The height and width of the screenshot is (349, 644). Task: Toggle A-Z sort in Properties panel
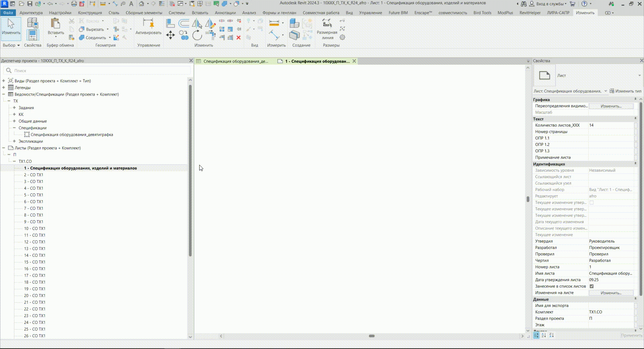[x=544, y=335]
